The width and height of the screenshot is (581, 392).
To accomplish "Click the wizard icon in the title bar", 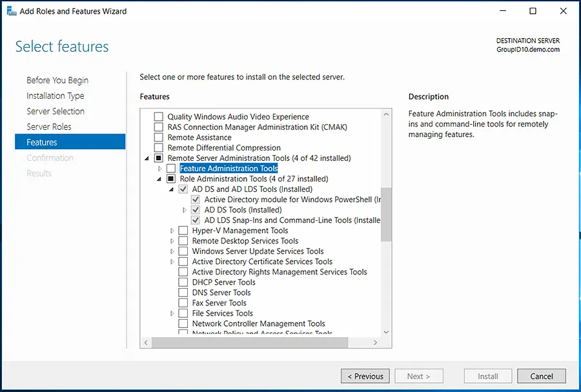I will coord(12,11).
